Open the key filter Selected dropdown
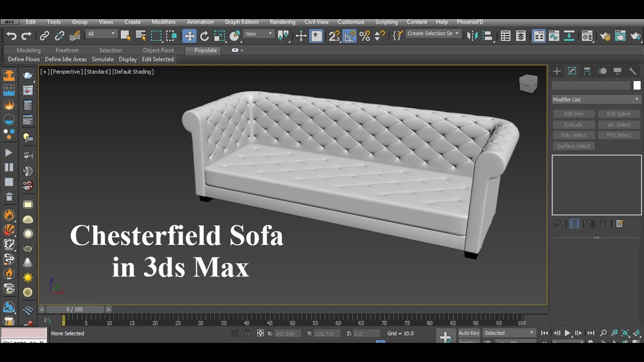Image resolution: width=644 pixels, height=362 pixels. coord(509,333)
